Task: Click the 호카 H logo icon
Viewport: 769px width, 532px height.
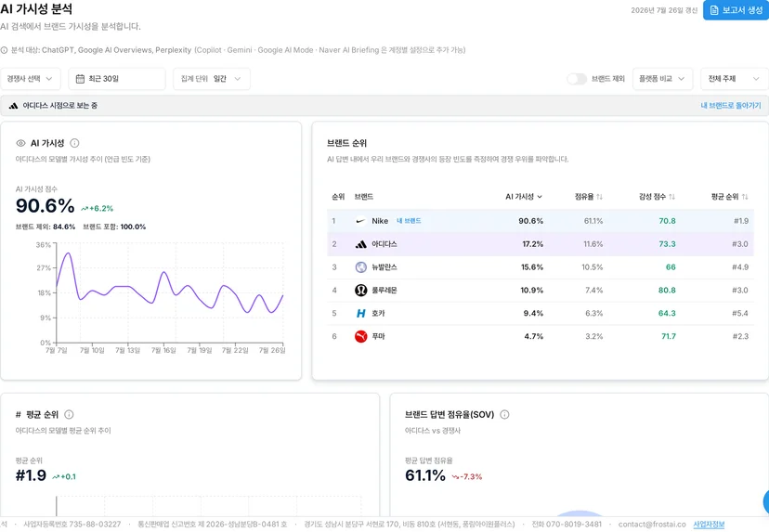Action: 361,313
